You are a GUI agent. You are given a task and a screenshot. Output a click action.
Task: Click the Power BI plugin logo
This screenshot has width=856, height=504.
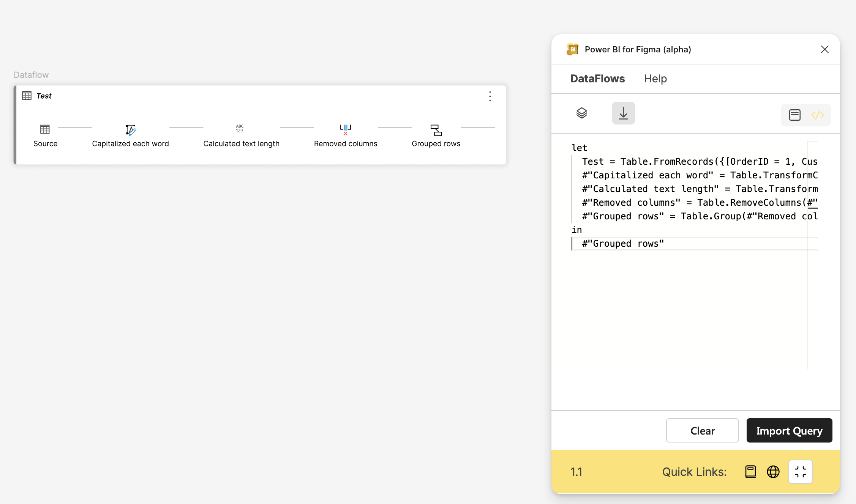pos(572,49)
